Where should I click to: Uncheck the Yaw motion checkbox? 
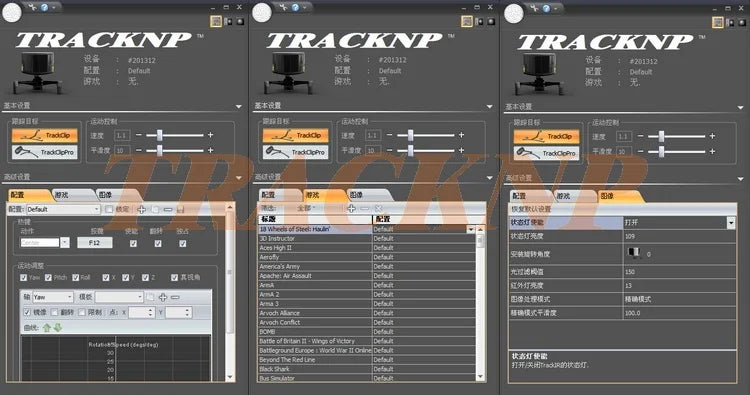(x=23, y=277)
